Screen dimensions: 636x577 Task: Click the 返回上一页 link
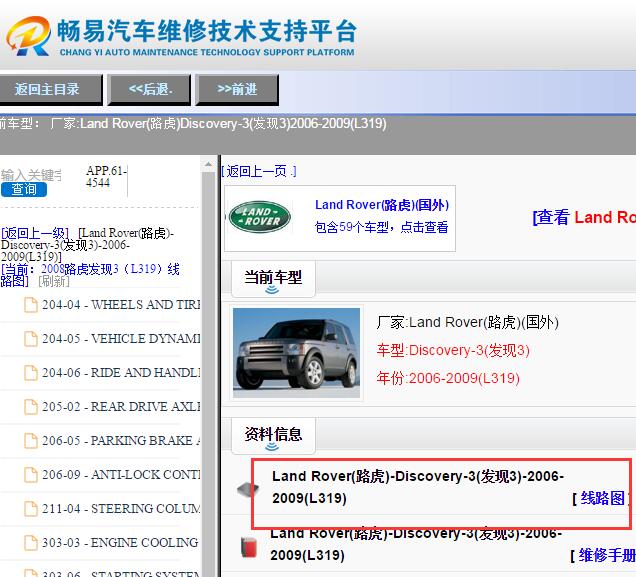tap(259, 171)
